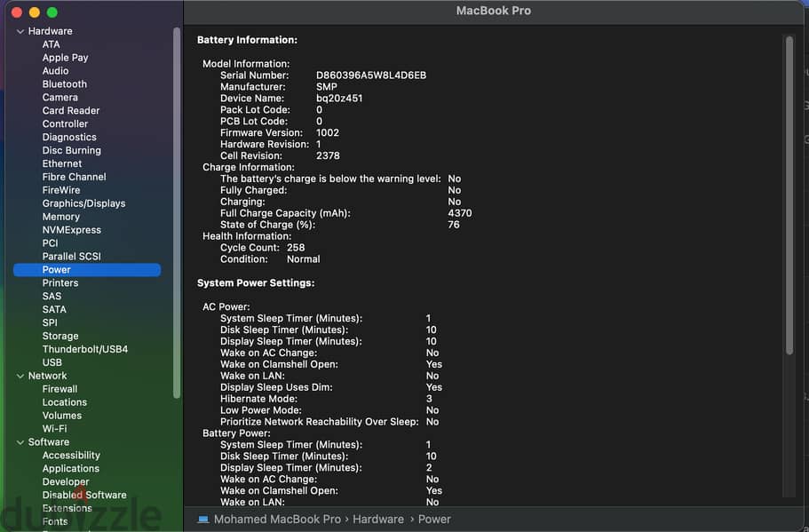Click the battery serial number D860396A5W8L4D6EB
Screen dimensions: 809x532
point(371,75)
